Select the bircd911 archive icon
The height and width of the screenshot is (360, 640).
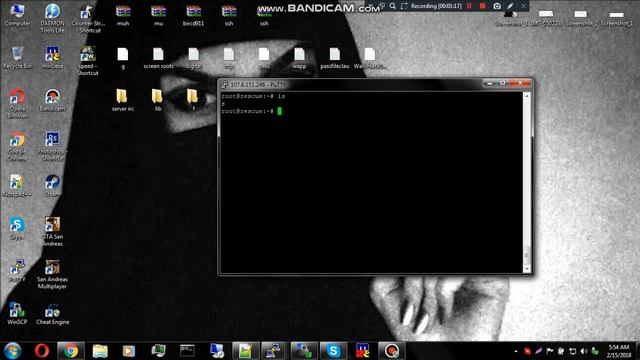(x=193, y=15)
